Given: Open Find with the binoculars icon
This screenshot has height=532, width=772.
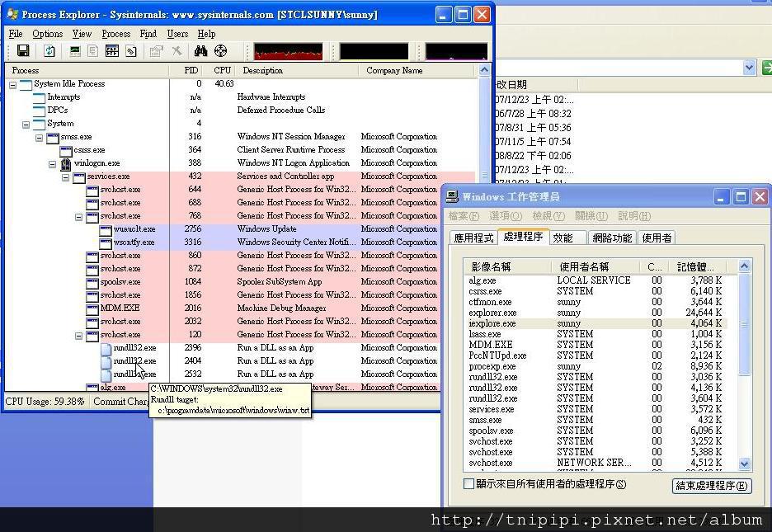Looking at the screenshot, I should (201, 50).
